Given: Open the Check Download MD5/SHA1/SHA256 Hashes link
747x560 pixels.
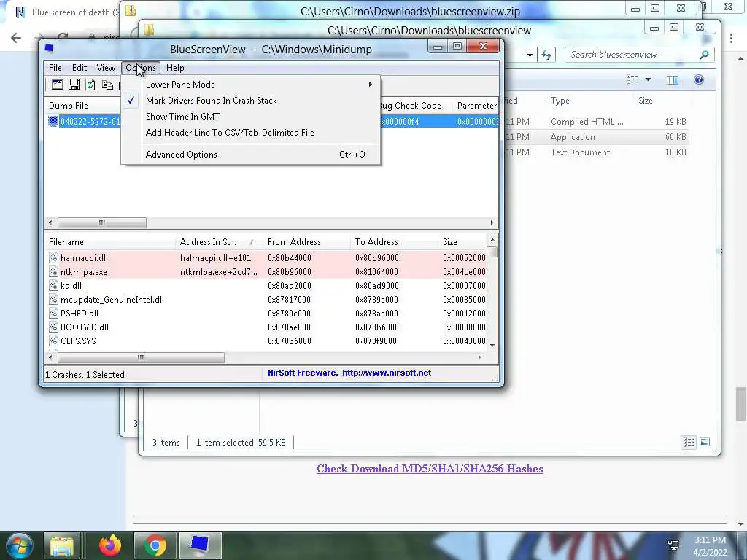Looking at the screenshot, I should click(430, 469).
